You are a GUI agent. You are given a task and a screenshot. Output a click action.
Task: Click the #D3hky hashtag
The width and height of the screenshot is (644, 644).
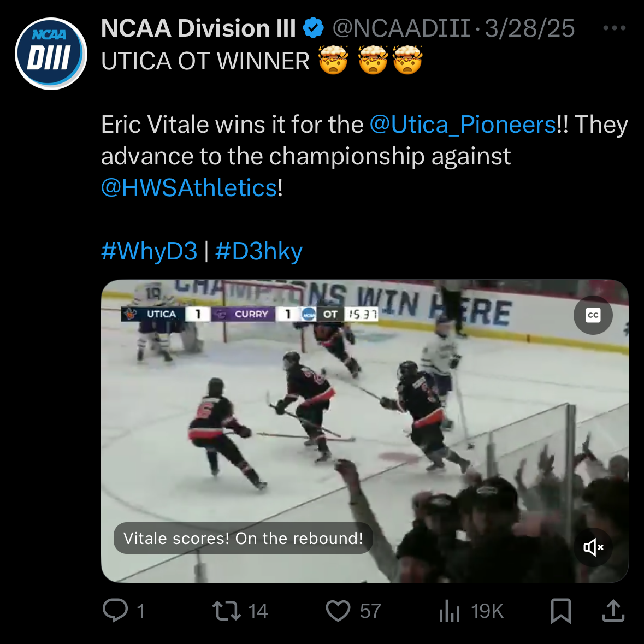click(259, 251)
